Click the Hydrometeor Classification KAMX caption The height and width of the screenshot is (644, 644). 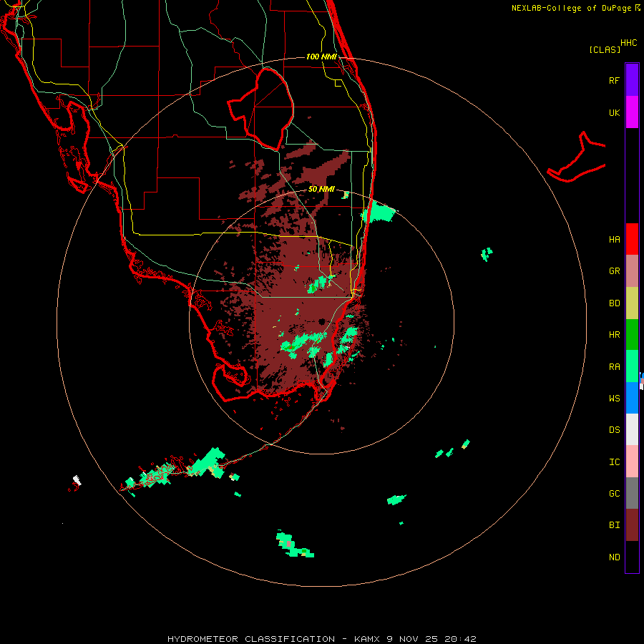pos(321,639)
